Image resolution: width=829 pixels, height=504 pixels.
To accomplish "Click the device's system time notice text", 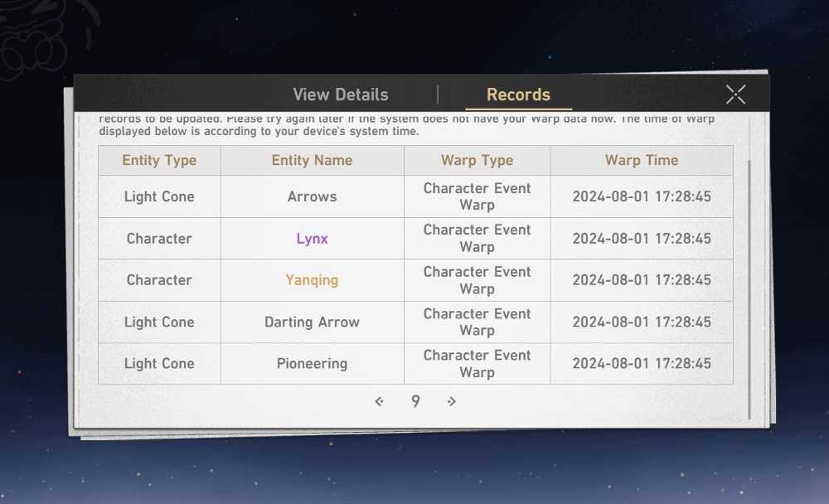I will click(259, 131).
